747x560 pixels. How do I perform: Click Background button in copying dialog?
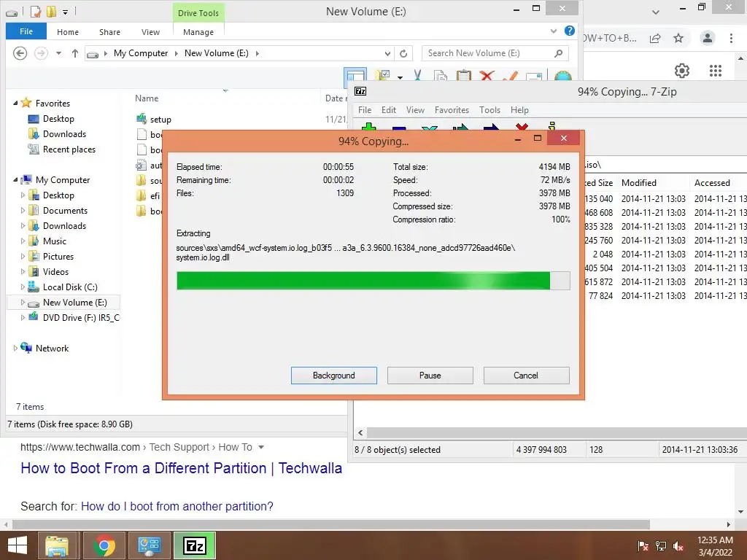tap(333, 376)
